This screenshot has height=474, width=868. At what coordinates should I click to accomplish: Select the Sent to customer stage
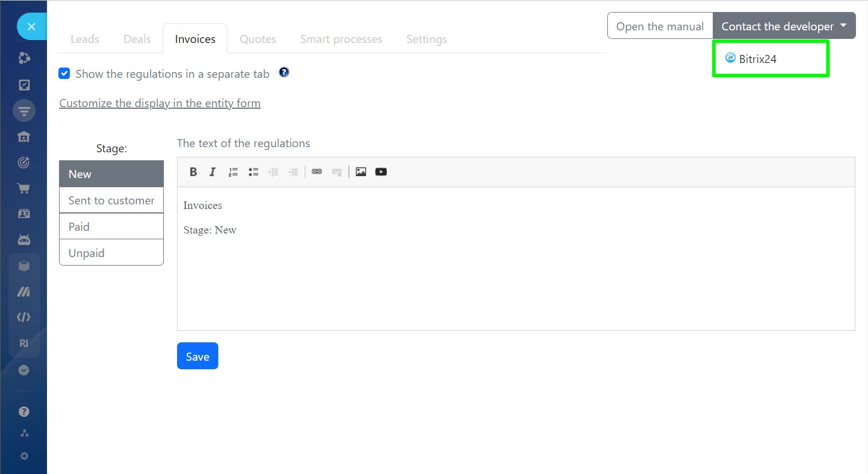(111, 200)
